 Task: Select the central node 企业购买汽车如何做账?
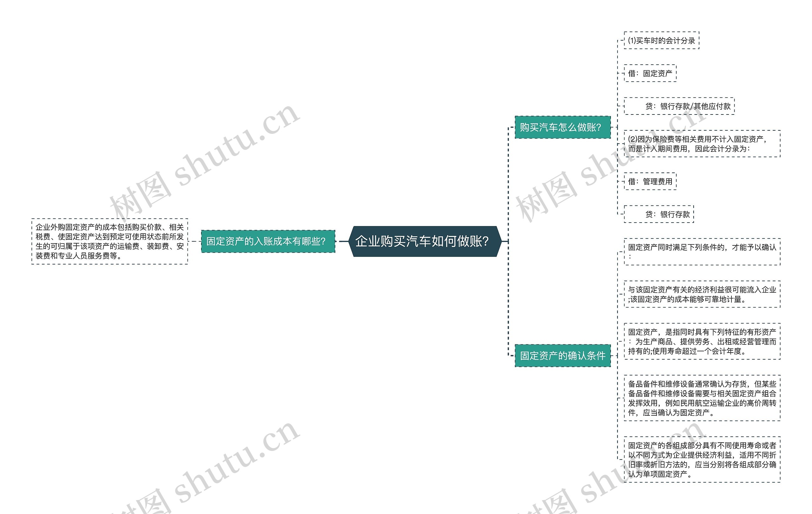425,241
